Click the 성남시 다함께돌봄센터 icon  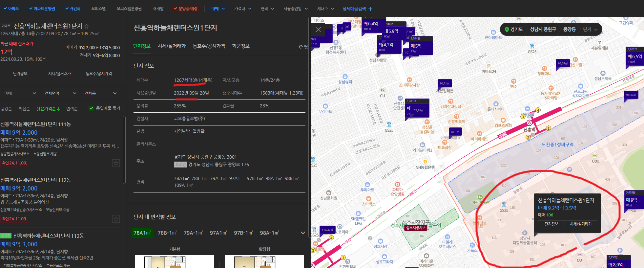point(525,233)
